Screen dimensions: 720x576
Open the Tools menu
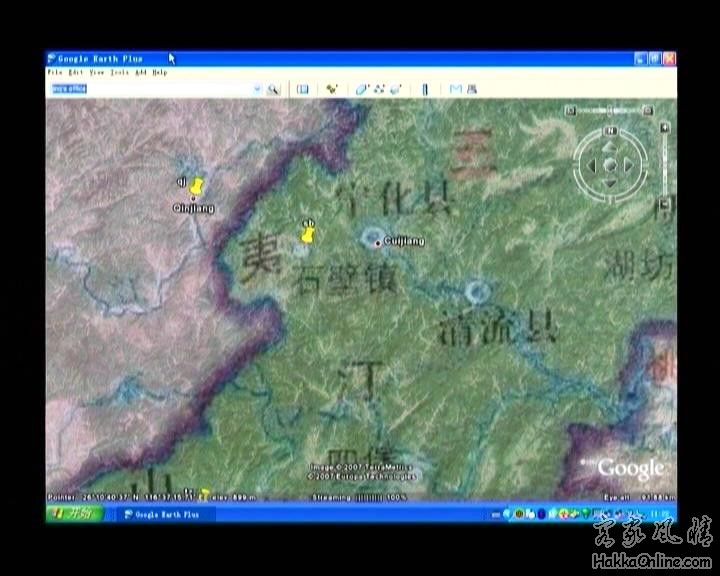click(119, 73)
